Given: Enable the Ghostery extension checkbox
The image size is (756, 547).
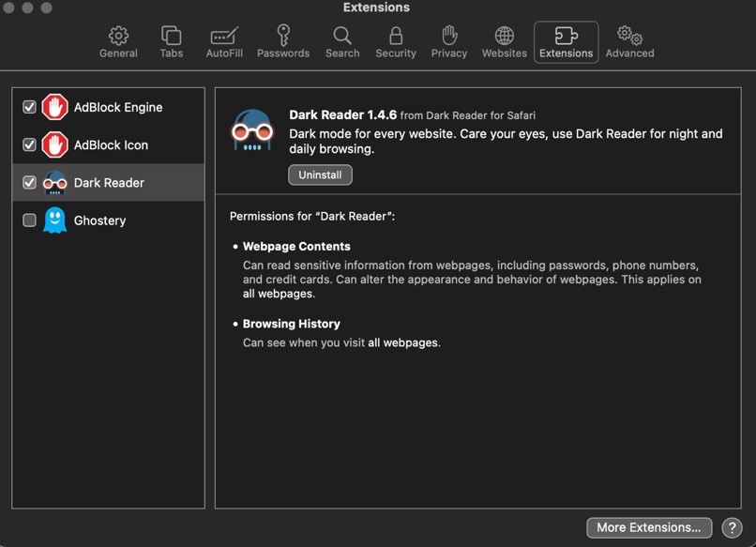Looking at the screenshot, I should click(x=29, y=220).
